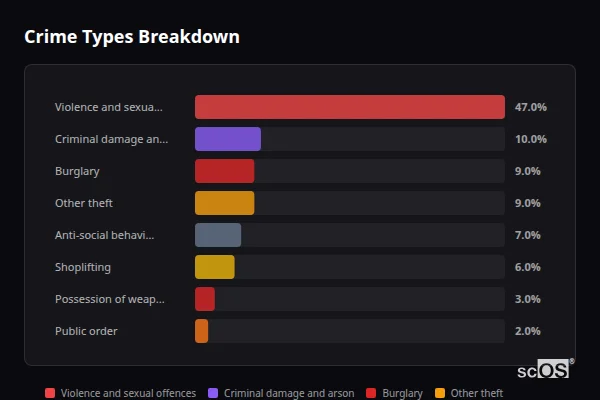Click the Other theft legend text
The height and width of the screenshot is (400, 600).
(477, 394)
